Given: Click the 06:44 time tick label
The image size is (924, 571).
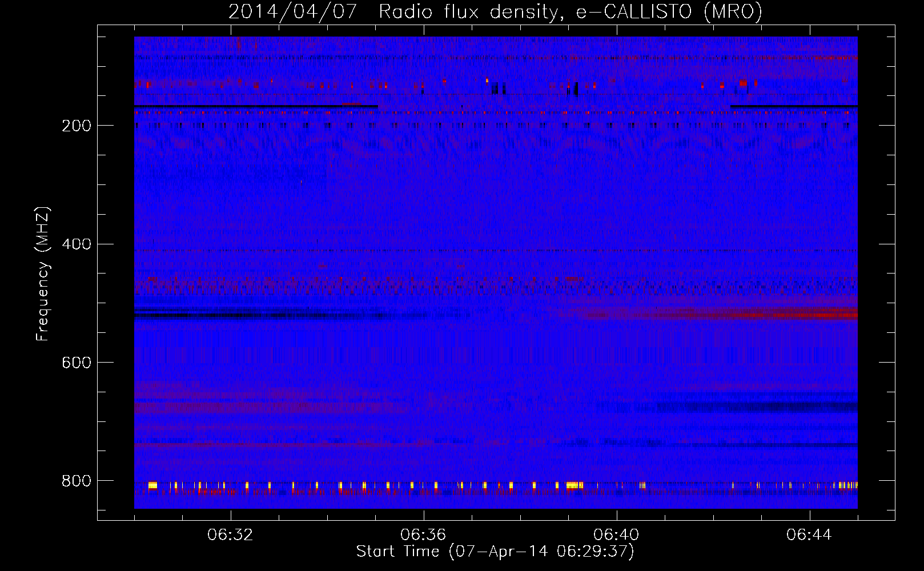Looking at the screenshot, I should [x=810, y=535].
